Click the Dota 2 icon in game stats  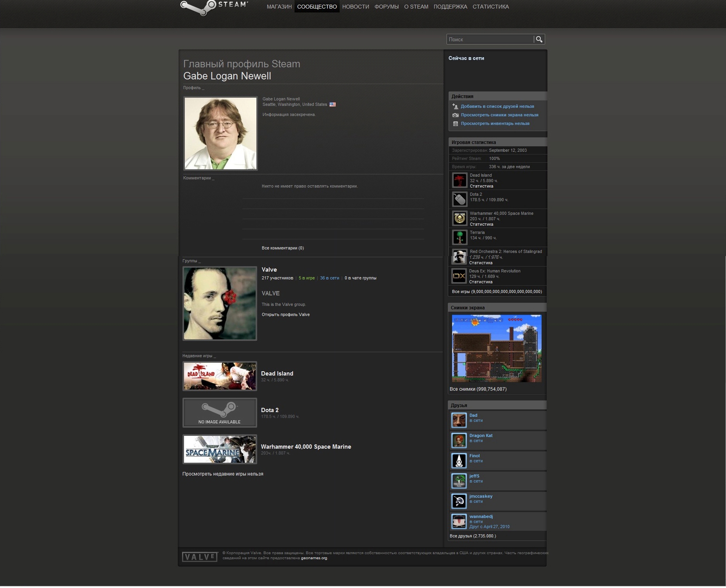459,199
